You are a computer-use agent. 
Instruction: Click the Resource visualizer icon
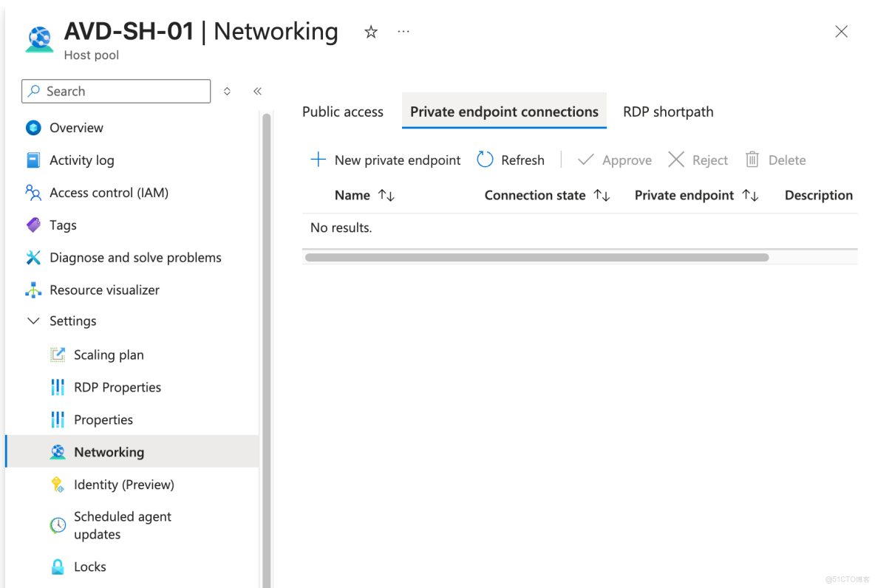(33, 290)
